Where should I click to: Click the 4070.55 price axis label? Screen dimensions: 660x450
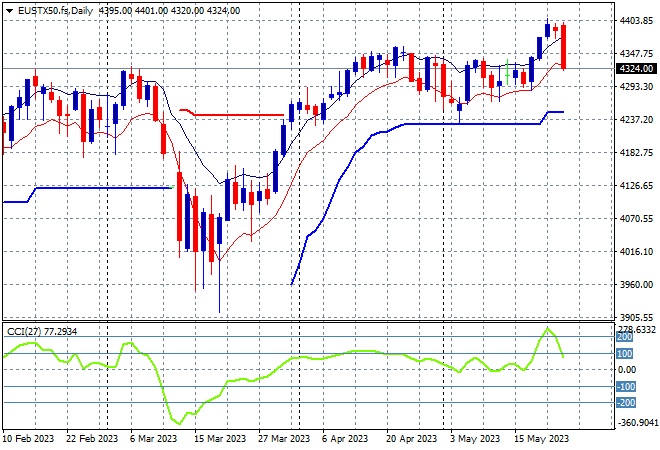636,218
